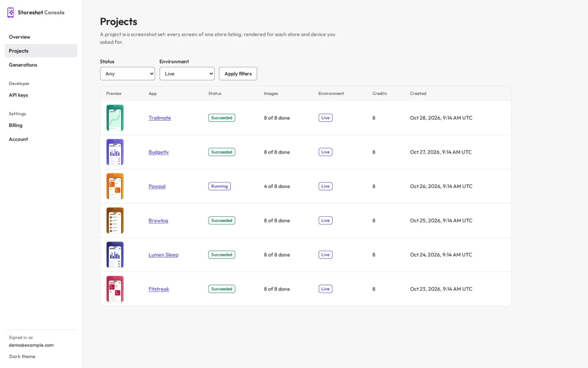Click the Fitstreak preview thumbnail

coord(115,289)
